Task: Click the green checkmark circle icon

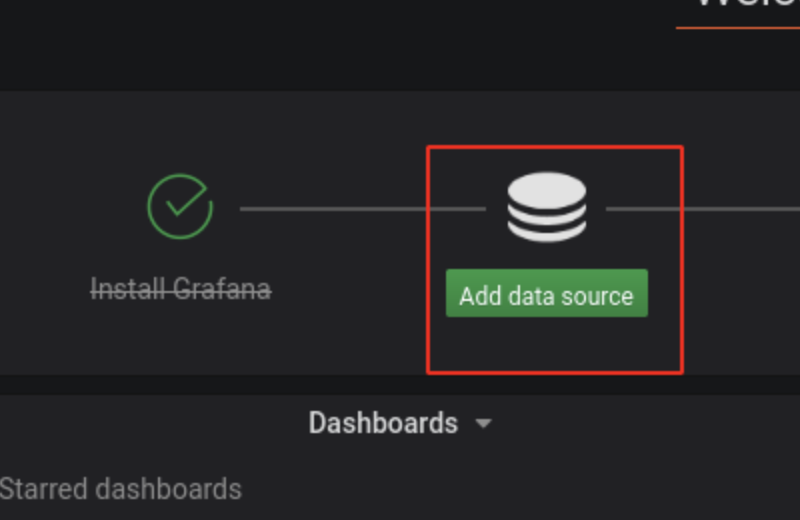Action: (180, 207)
